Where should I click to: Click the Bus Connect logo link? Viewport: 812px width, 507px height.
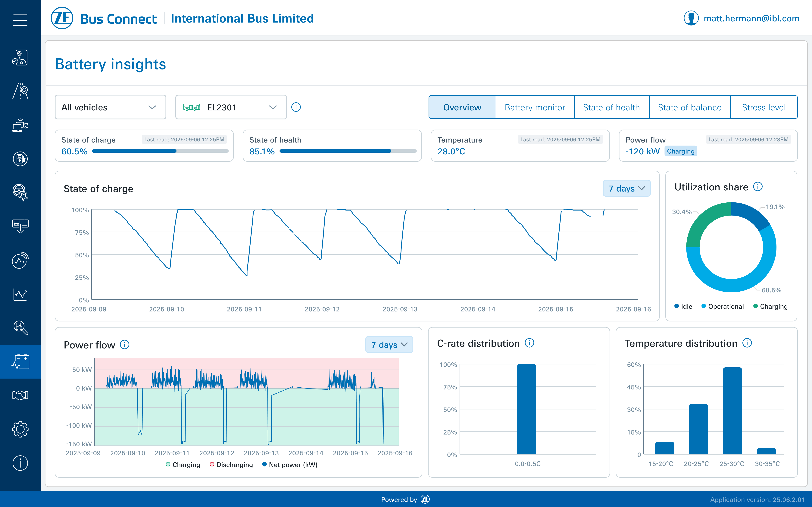click(104, 18)
